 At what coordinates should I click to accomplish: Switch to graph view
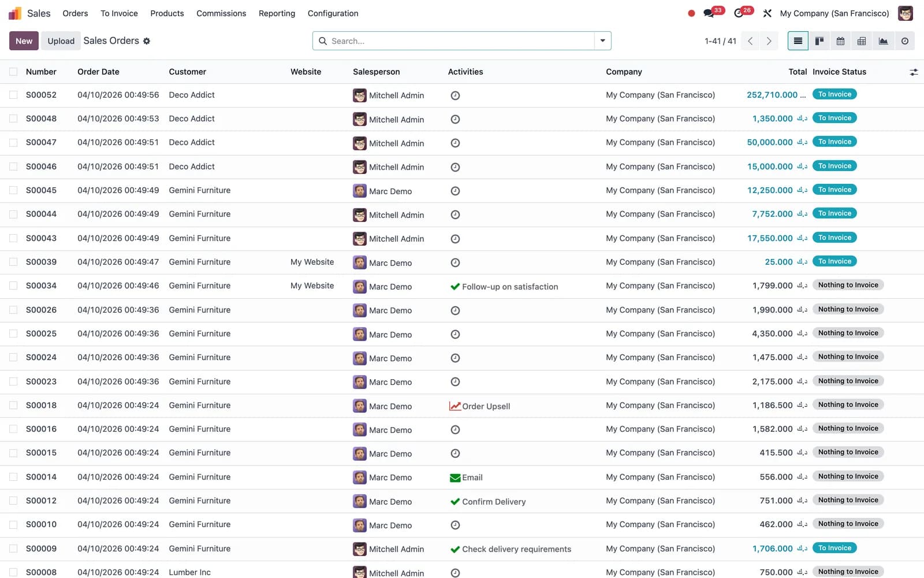pyautogui.click(x=883, y=41)
